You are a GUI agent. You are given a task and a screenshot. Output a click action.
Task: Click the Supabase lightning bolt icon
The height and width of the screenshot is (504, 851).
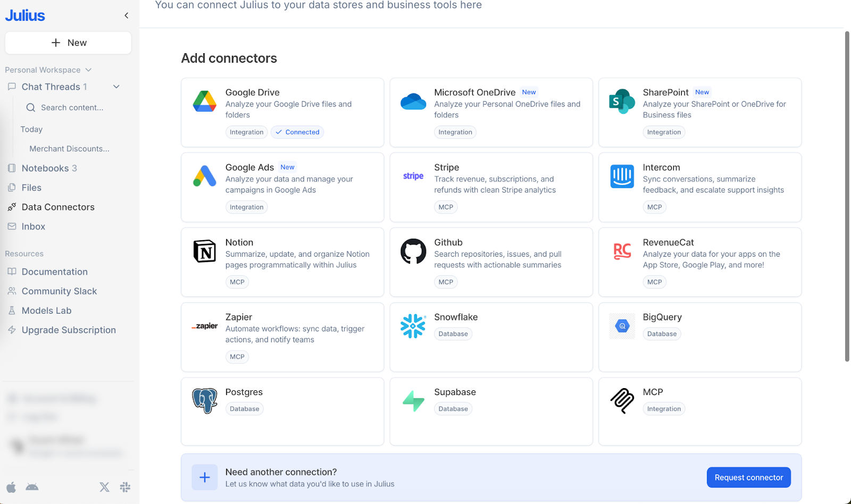(x=413, y=401)
